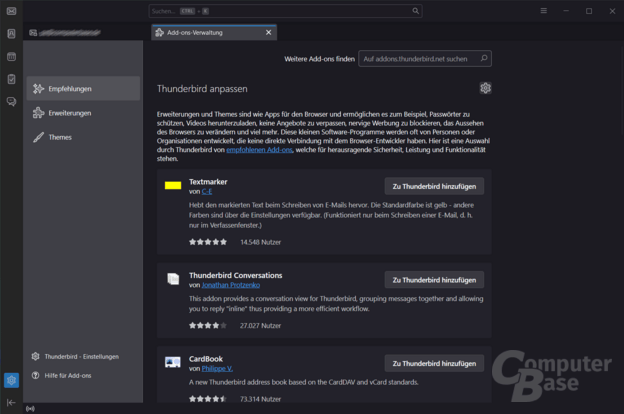Click the Thunderbird Conversations add-on icon
Image resolution: width=624 pixels, height=414 pixels.
[x=173, y=279]
